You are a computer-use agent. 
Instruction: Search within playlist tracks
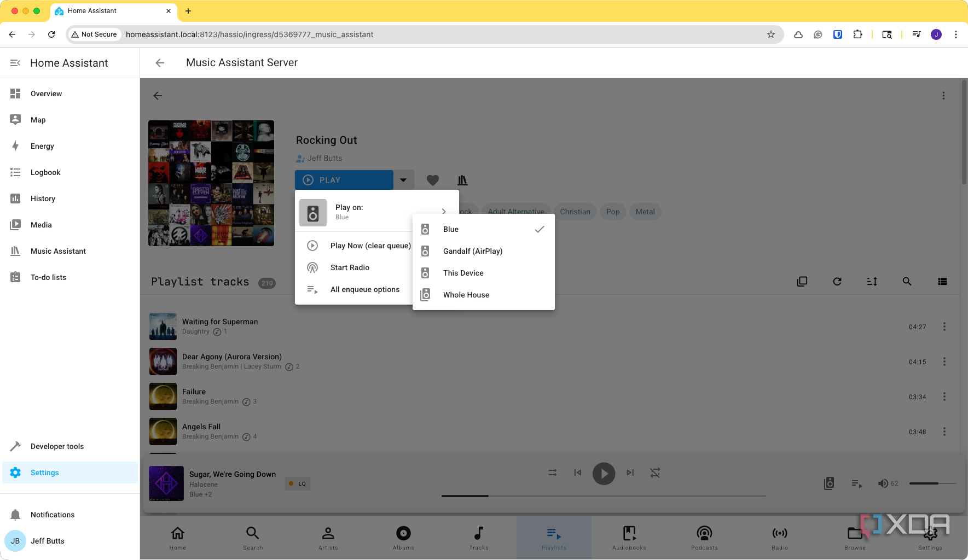[x=907, y=282]
